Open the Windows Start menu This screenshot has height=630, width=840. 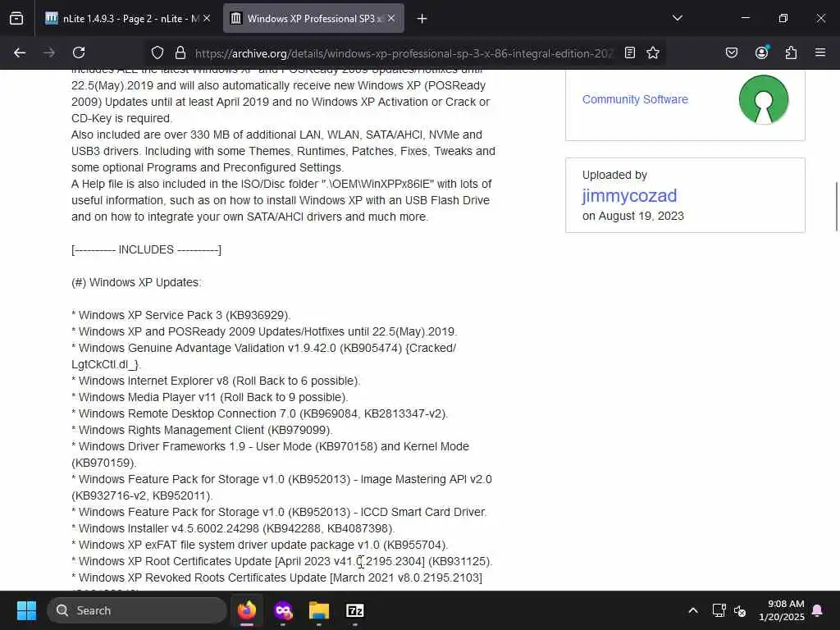point(26,610)
